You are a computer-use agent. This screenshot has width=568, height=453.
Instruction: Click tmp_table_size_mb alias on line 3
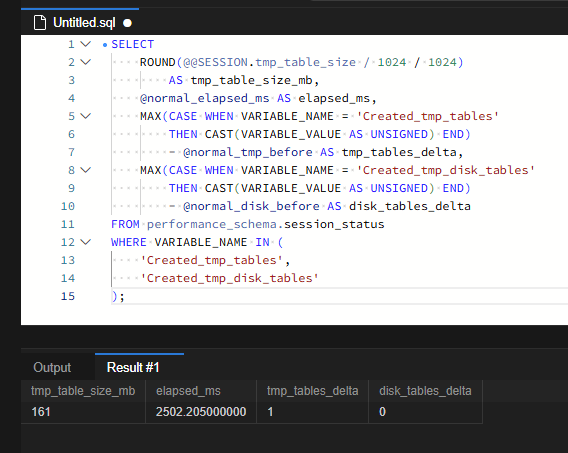[251, 80]
